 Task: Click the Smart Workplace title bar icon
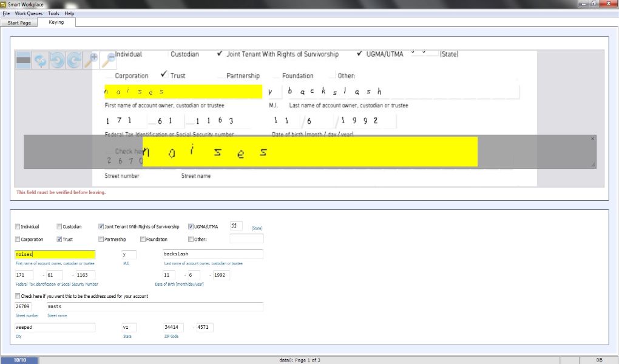click(4, 4)
